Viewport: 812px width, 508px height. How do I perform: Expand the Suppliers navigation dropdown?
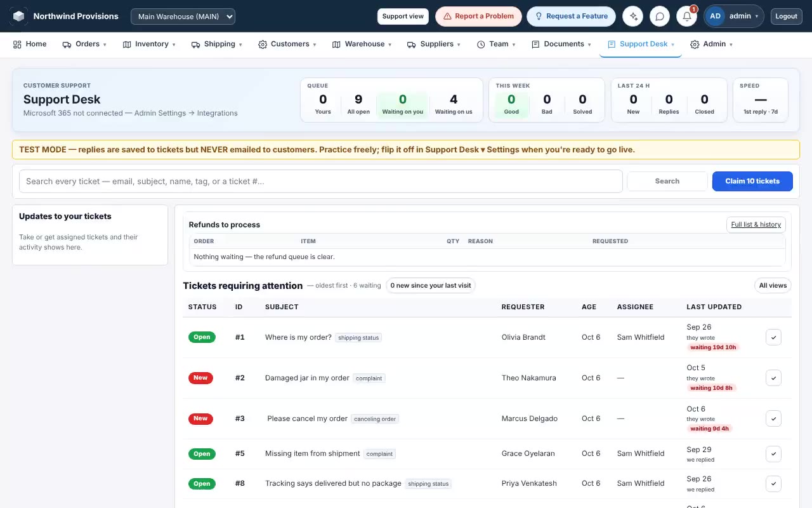pyautogui.click(x=433, y=44)
